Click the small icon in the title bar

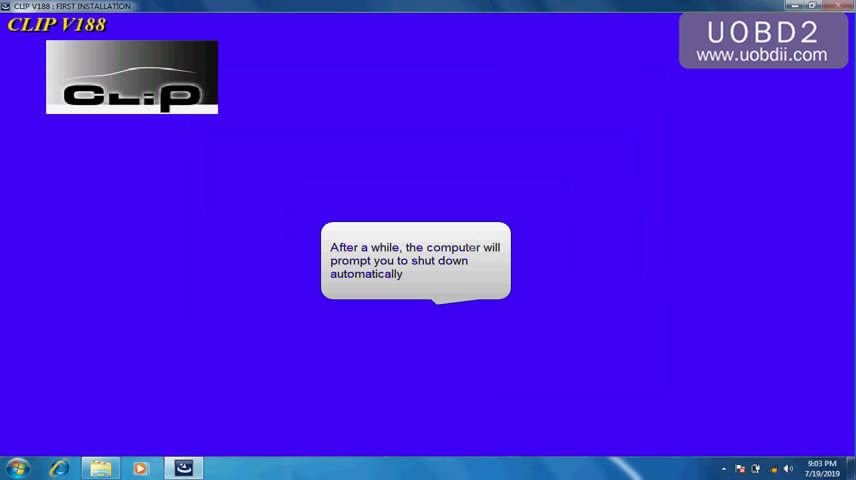point(6,6)
